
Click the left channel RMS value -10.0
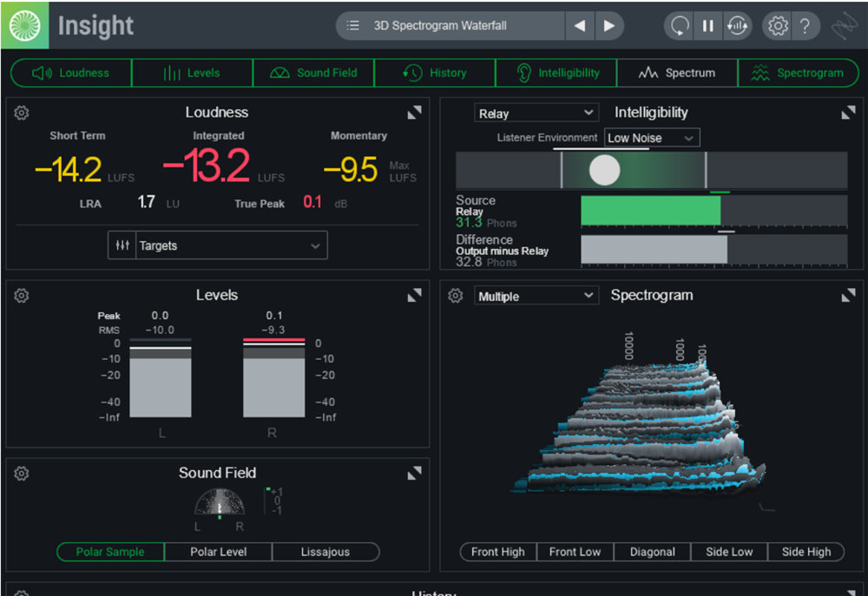160,330
